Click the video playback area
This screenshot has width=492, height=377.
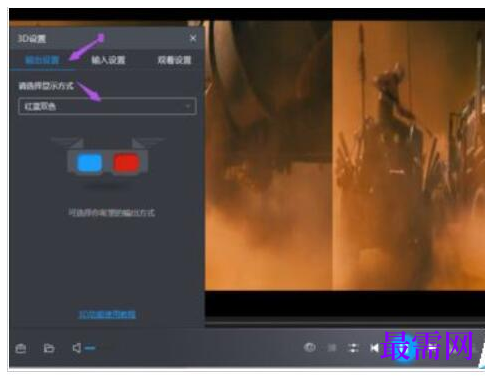coord(345,156)
